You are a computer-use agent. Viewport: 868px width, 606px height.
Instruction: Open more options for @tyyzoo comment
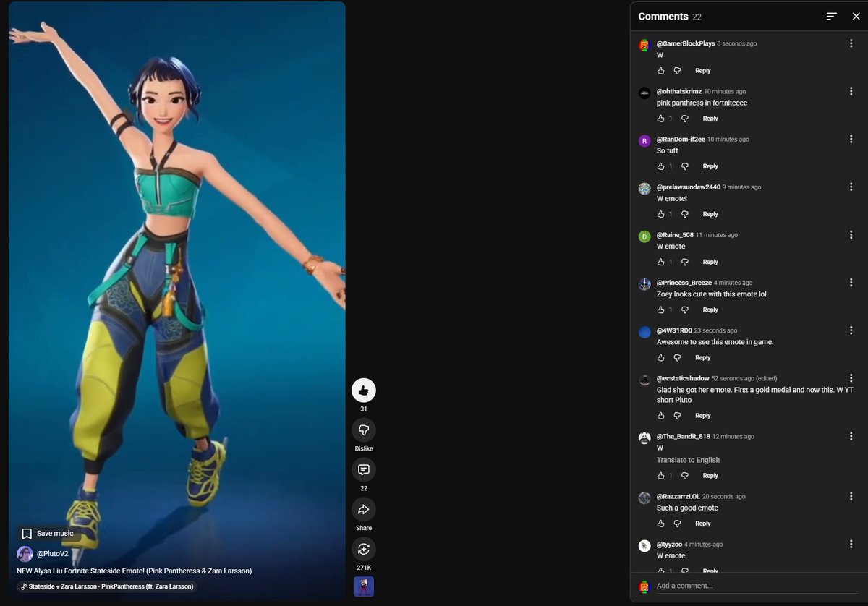click(x=851, y=544)
